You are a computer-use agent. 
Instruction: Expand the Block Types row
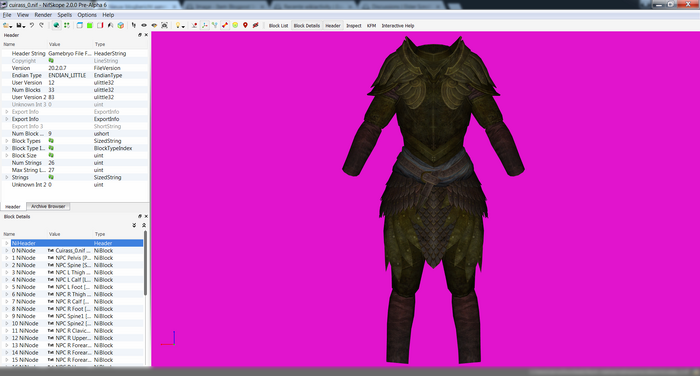point(7,141)
